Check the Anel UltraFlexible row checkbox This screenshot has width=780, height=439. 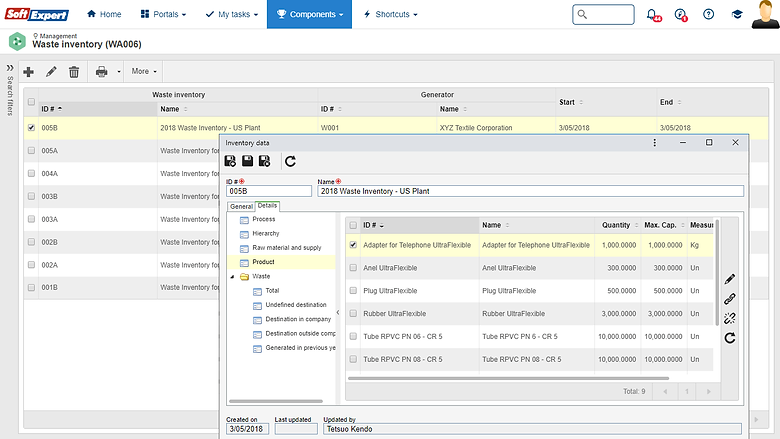(353, 268)
